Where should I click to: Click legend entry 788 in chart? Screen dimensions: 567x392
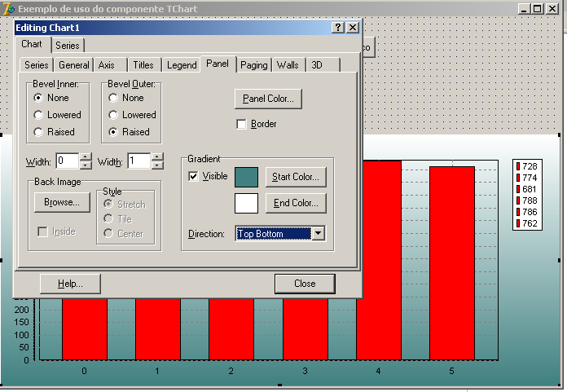coord(527,200)
